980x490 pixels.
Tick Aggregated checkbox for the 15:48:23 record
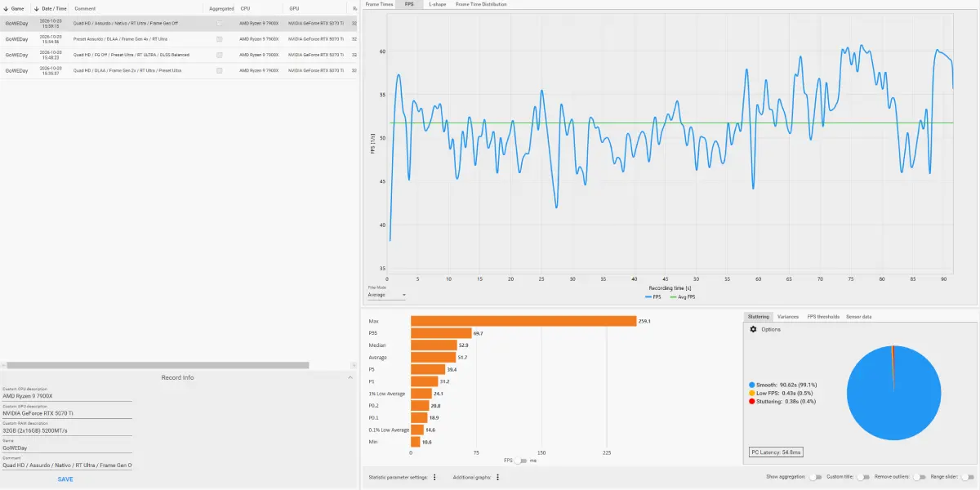click(x=219, y=55)
